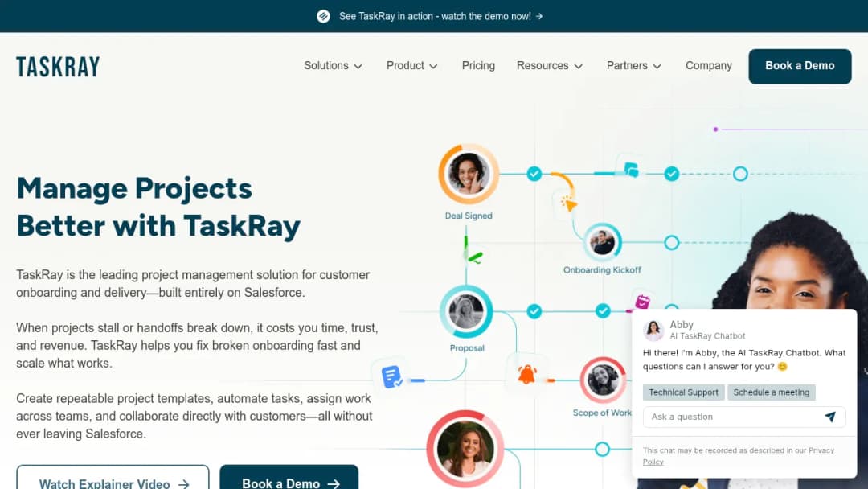
Task: Click the TaskRay logo
Action: [58, 67]
